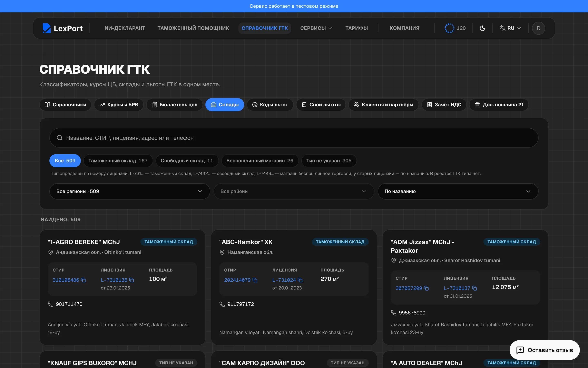Filter by Беспошлинный магазин 26
Viewport: 588px width, 368px height.
pyautogui.click(x=260, y=161)
